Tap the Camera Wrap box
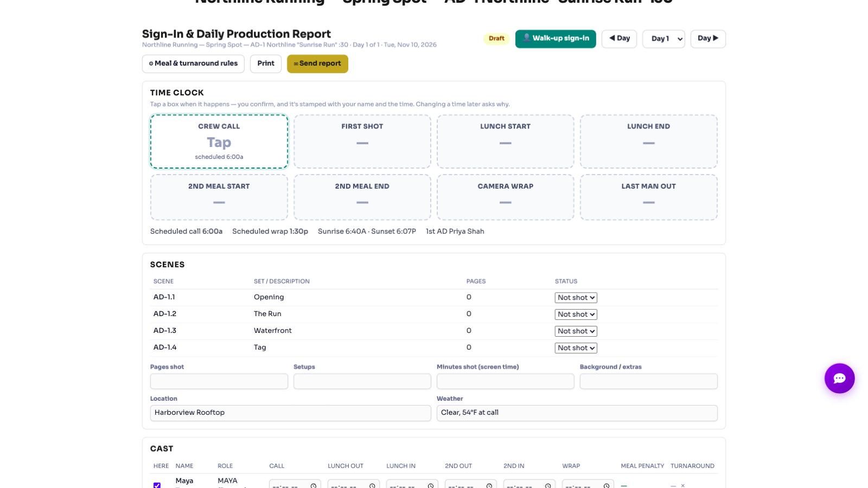 pyautogui.click(x=506, y=197)
